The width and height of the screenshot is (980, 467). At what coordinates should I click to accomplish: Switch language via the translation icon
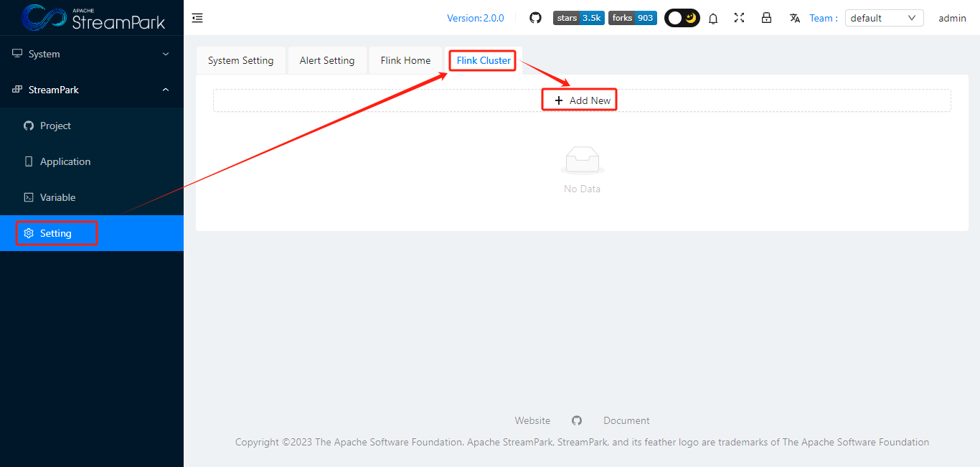point(794,18)
